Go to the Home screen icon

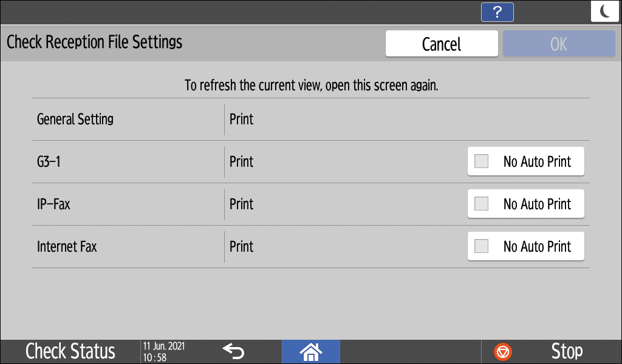pyautogui.click(x=310, y=351)
